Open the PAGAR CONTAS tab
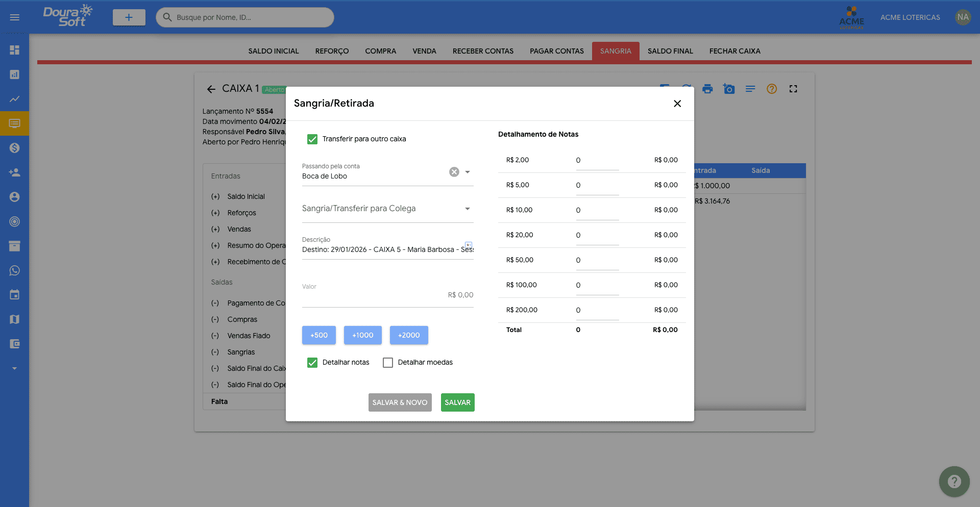 pyautogui.click(x=556, y=51)
